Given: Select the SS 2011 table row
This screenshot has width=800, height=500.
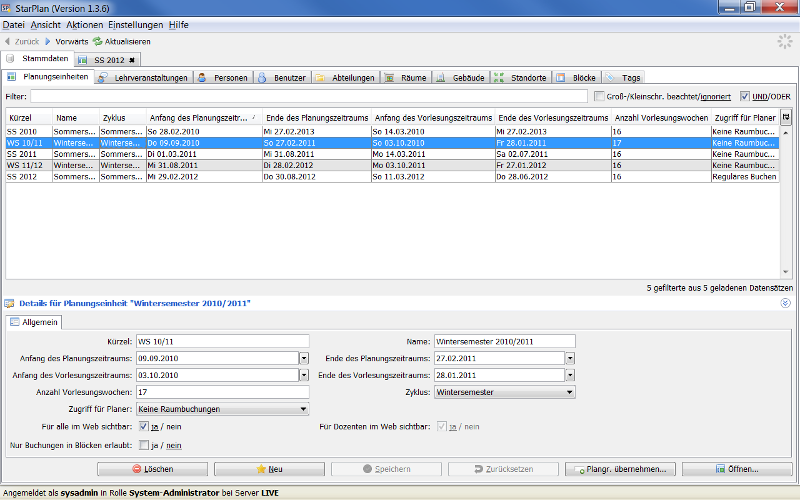Looking at the screenshot, I should (392, 154).
